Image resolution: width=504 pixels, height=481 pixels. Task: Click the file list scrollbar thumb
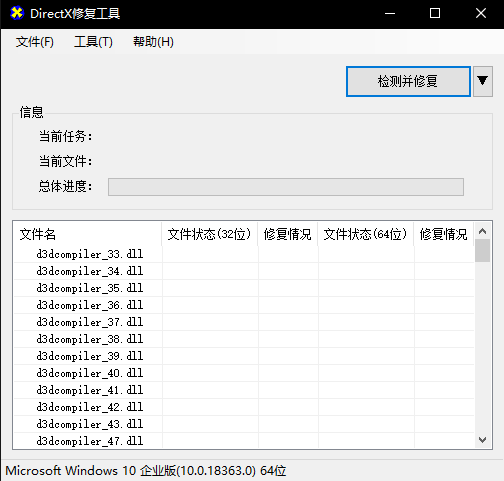482,251
